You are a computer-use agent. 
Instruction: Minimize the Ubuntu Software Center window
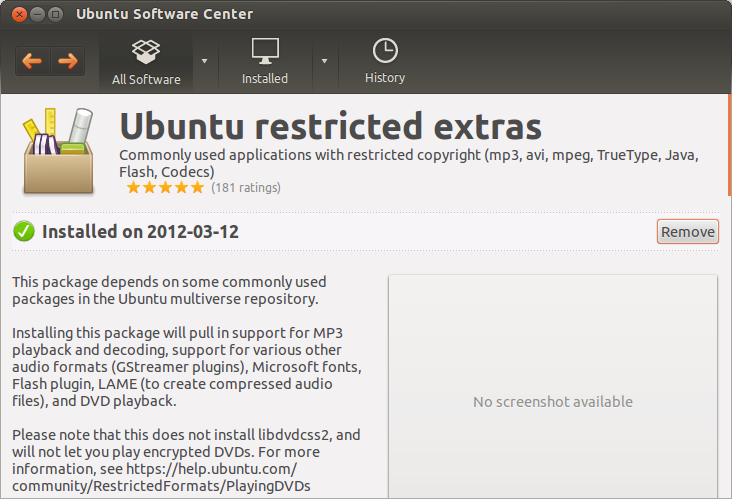37,14
